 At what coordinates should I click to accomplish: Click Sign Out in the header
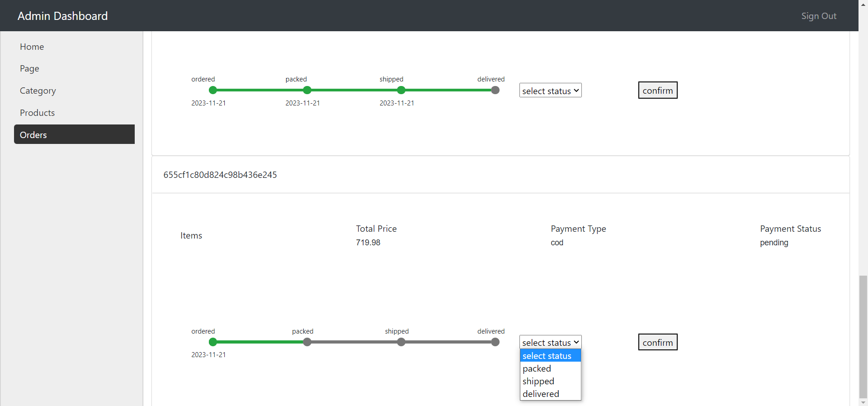point(818,16)
